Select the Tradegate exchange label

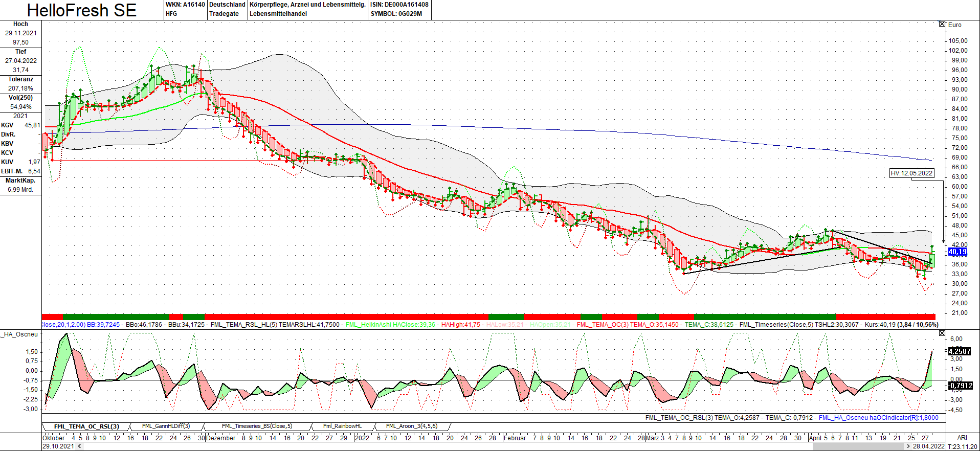coord(224,14)
